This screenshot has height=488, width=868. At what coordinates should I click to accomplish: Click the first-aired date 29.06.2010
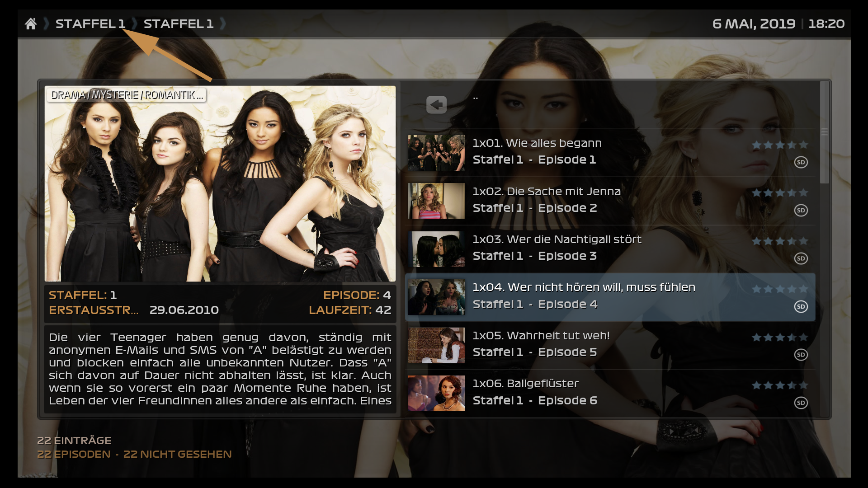[x=184, y=310]
